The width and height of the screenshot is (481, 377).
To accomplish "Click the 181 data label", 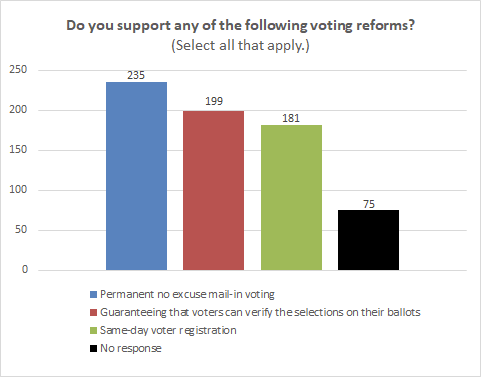I will tap(291, 118).
